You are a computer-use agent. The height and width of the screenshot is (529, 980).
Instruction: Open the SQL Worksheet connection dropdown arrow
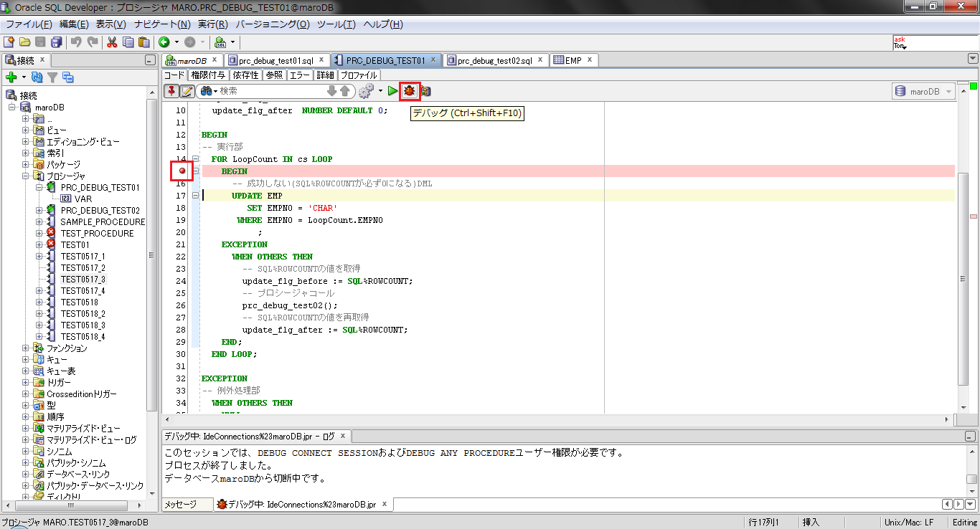pyautogui.click(x=232, y=42)
